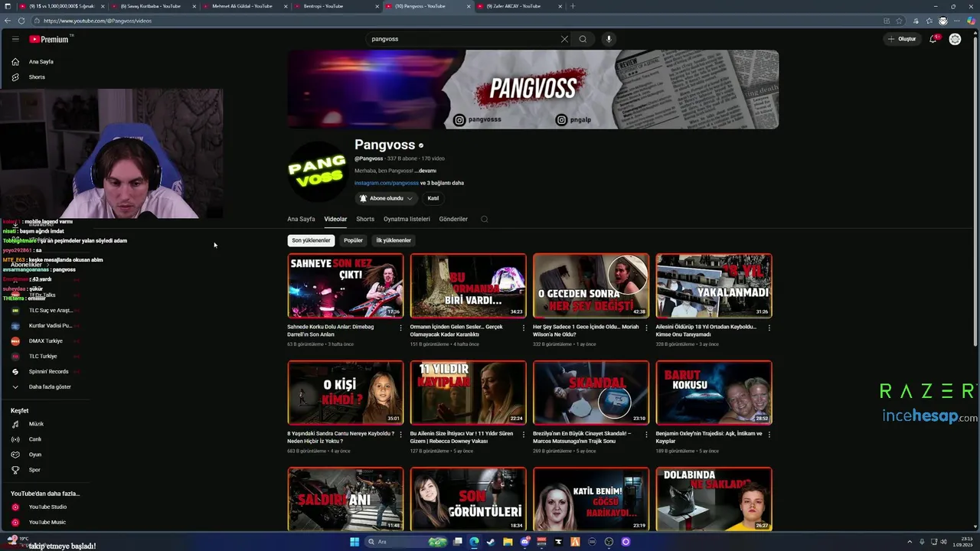Open the Abone olundu subscription dropdown
Viewport: 980px width, 551px height.
coord(386,198)
